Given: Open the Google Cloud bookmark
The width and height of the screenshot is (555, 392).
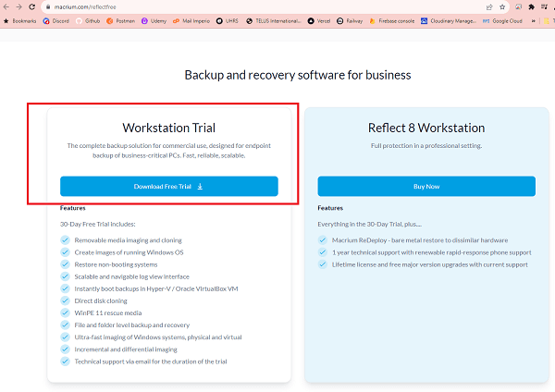Looking at the screenshot, I should point(502,21).
